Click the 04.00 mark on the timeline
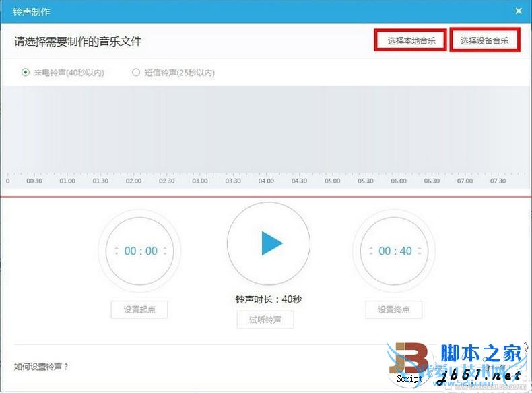The height and width of the screenshot is (393, 532). 266,181
